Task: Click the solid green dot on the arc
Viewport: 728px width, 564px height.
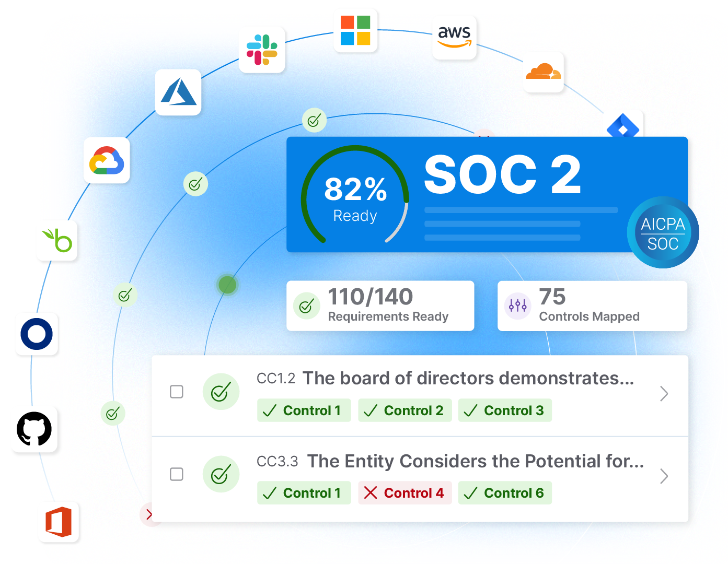Action: 227,285
